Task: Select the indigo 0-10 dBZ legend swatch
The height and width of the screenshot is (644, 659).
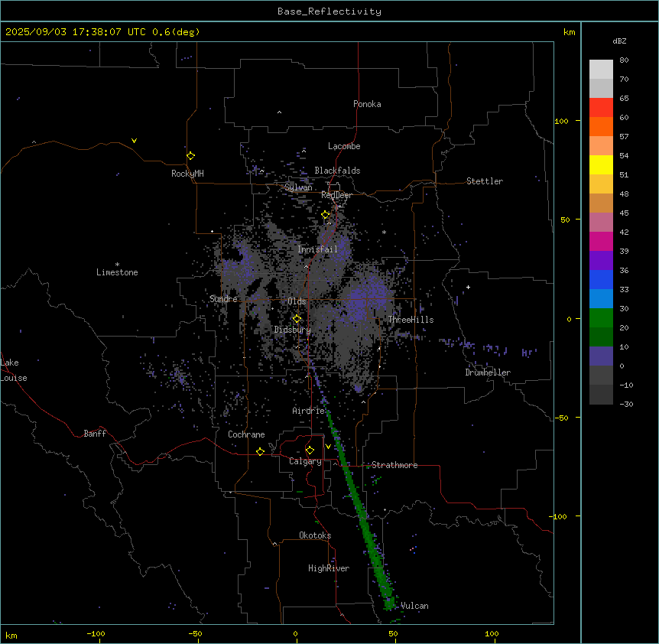Action: [x=601, y=356]
